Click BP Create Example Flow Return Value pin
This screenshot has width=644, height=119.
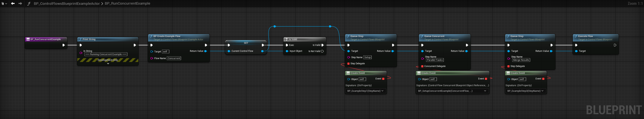click(x=205, y=51)
